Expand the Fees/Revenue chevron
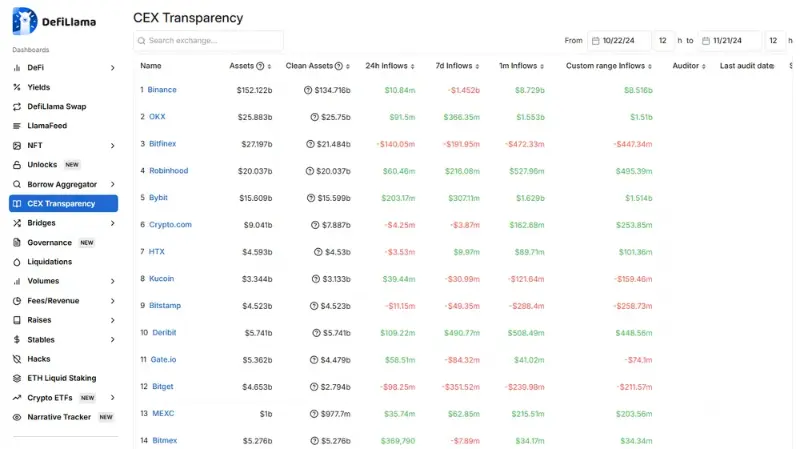This screenshot has width=800, height=449. [112, 301]
